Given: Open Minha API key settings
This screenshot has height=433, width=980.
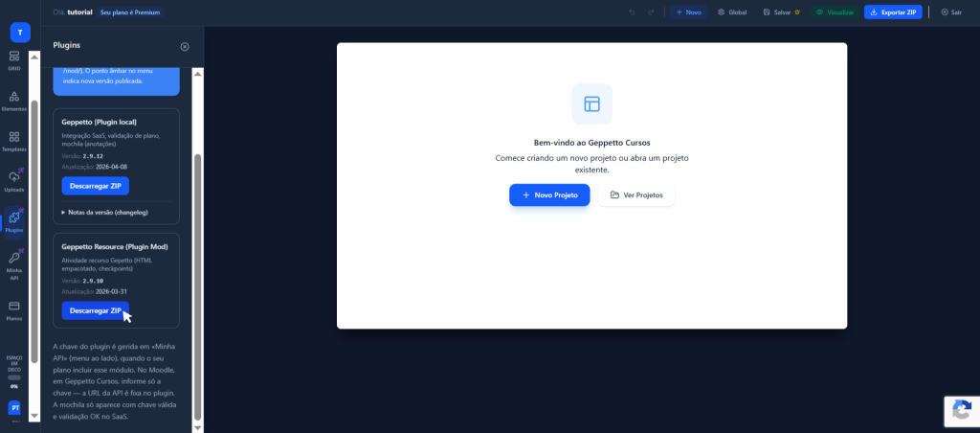Looking at the screenshot, I should [x=14, y=264].
